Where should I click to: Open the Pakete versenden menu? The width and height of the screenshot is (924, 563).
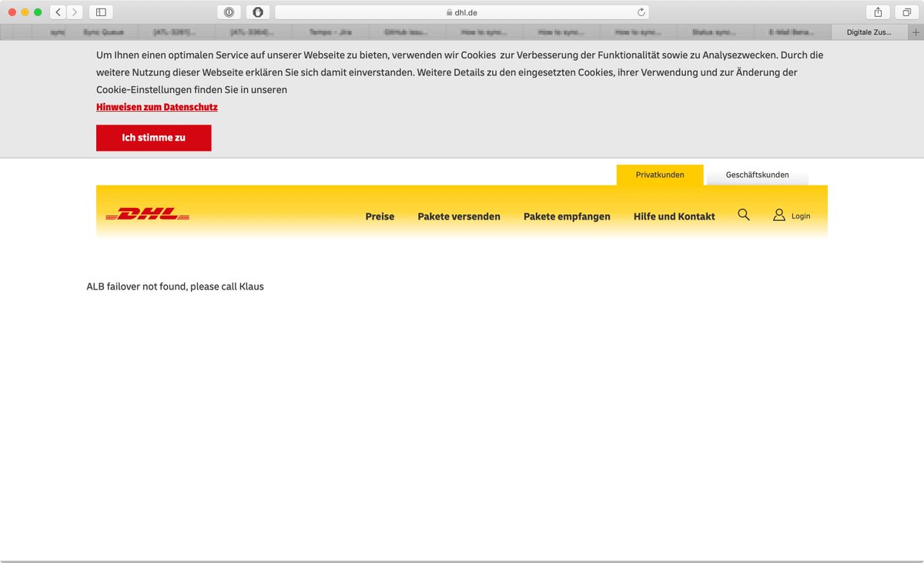click(x=459, y=216)
